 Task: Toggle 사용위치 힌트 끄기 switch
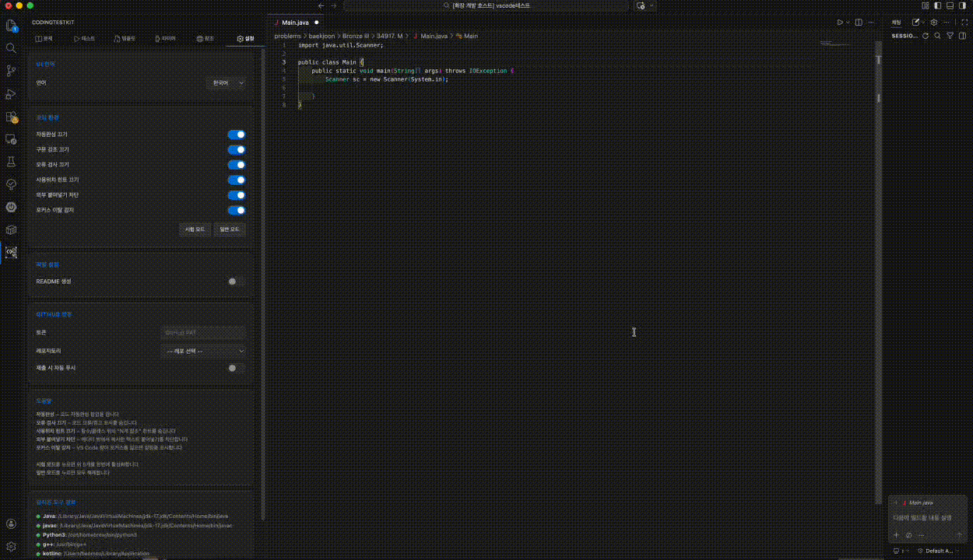pyautogui.click(x=237, y=180)
